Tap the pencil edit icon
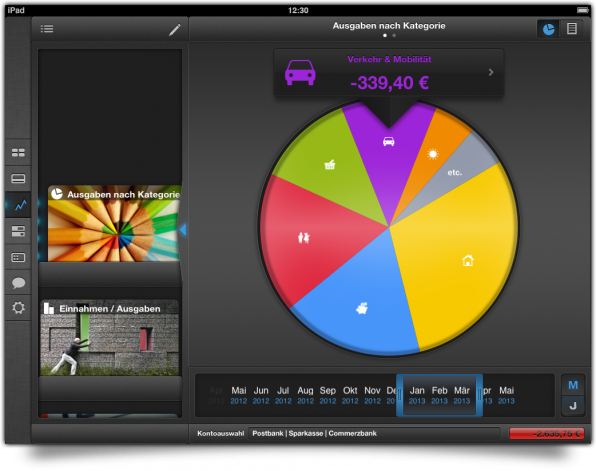The image size is (596, 471). coord(174,29)
